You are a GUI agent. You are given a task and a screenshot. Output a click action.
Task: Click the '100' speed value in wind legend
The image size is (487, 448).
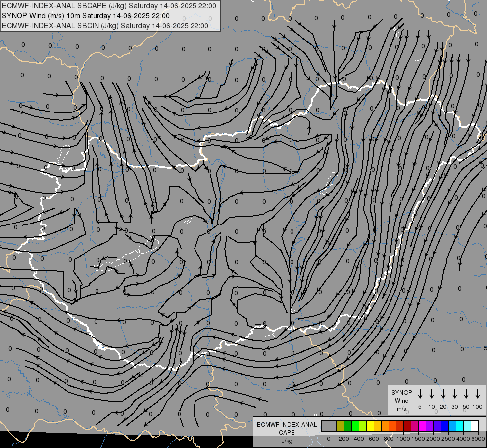pos(478,407)
